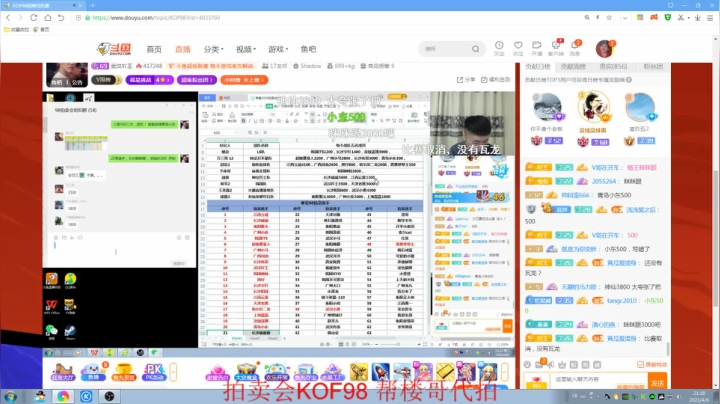Open the browser home page icon
The image size is (720, 404).
point(48,17)
